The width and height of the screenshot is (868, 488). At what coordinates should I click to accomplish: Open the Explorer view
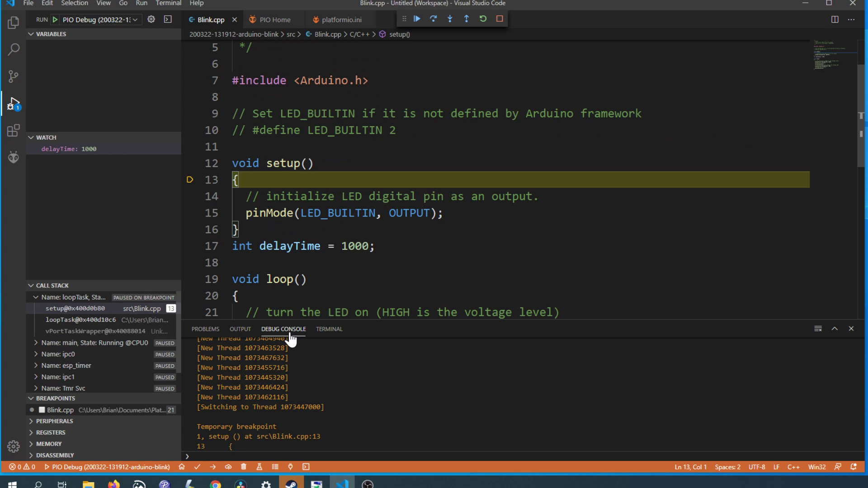coord(13,22)
